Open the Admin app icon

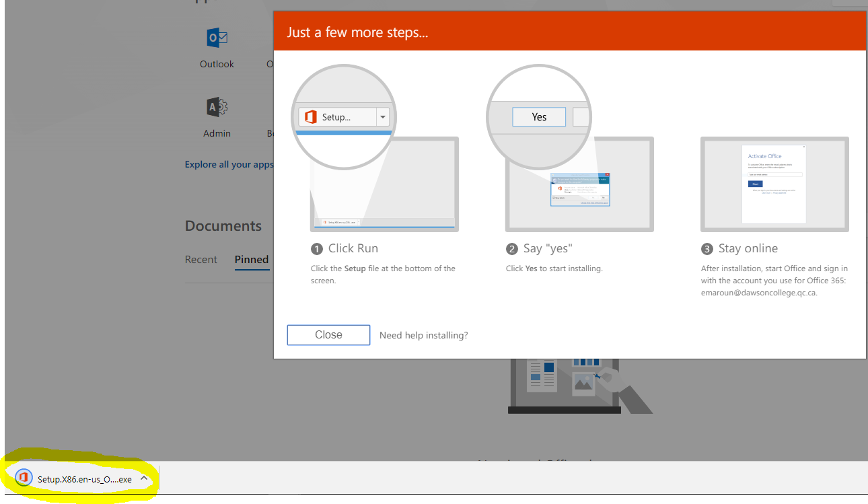(217, 108)
